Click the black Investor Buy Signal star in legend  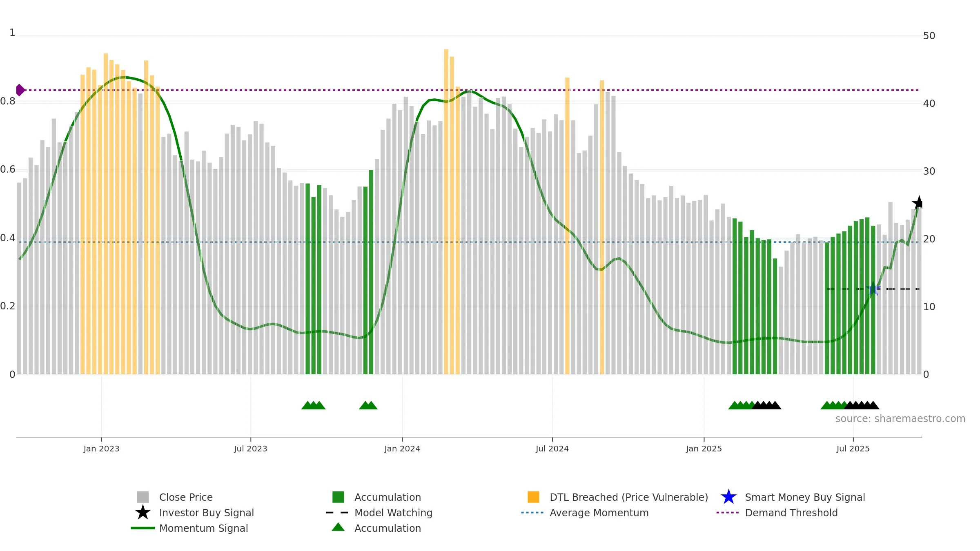(143, 512)
